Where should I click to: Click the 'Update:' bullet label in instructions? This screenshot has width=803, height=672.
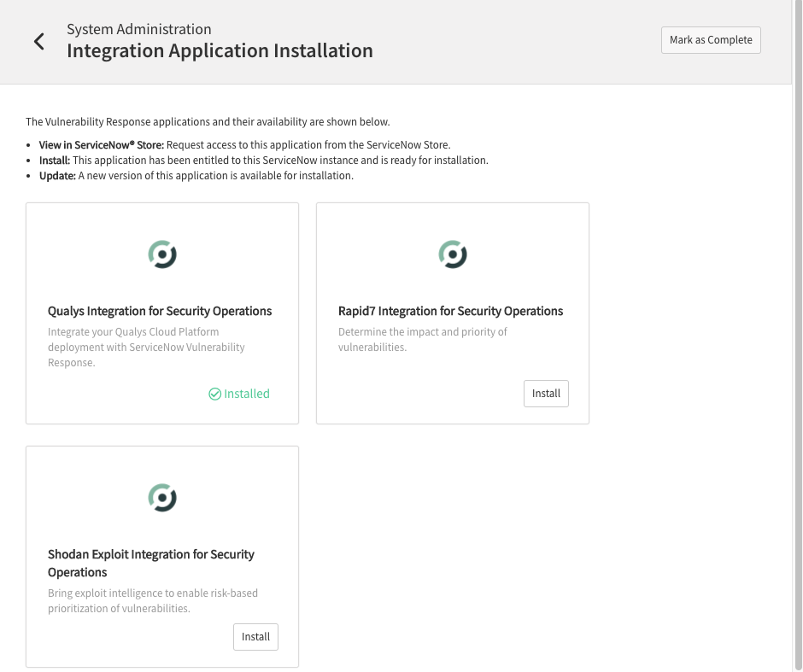57,176
